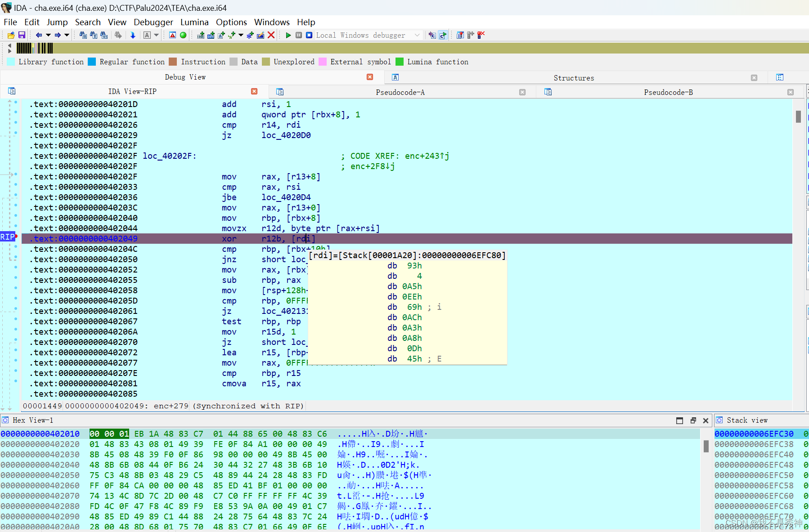The image size is (809, 532).
Task: Click the boxed letter A toolbar icon
Action: point(147,35)
